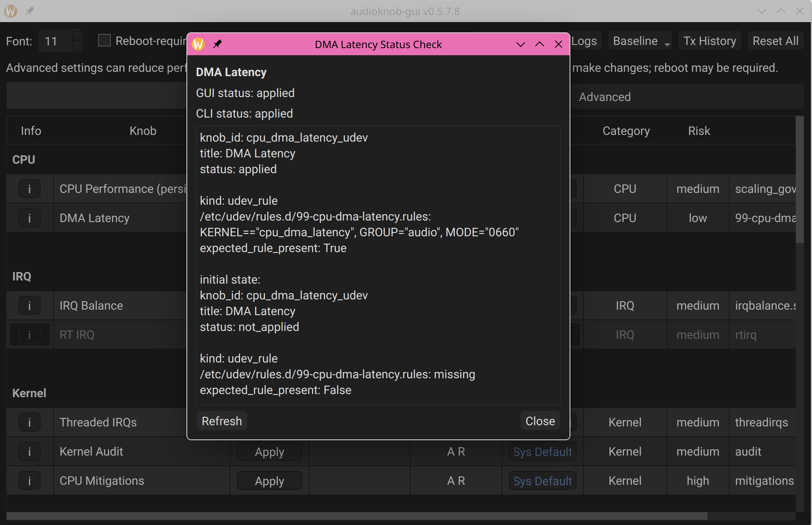This screenshot has height=525, width=812.
Task: Click Sys Default for CPU Mitigations
Action: [x=542, y=481]
